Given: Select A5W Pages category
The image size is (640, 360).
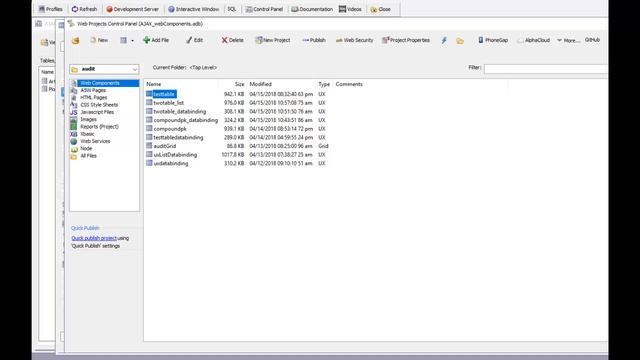Looking at the screenshot, I should tap(93, 90).
